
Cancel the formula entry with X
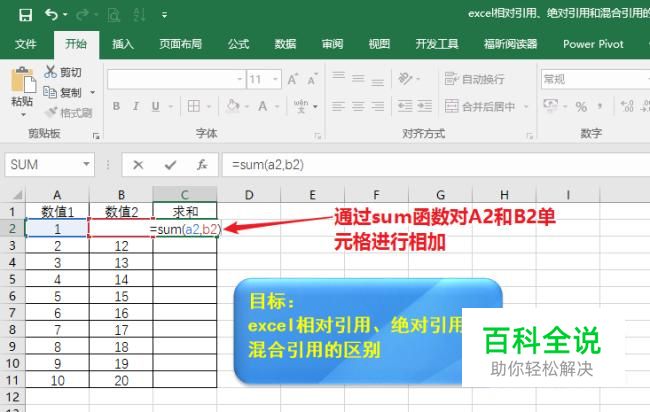138,165
